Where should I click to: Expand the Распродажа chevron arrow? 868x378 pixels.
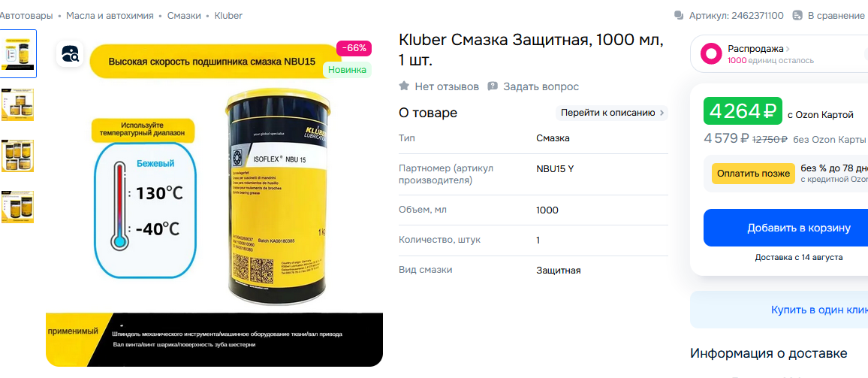coord(788,49)
